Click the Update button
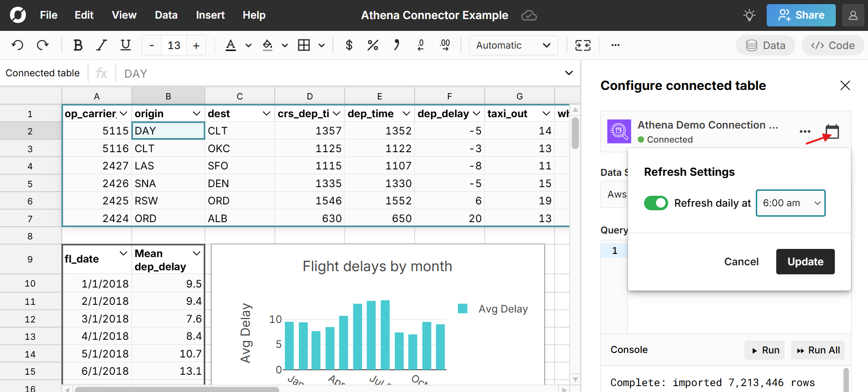The width and height of the screenshot is (868, 392). [805, 262]
